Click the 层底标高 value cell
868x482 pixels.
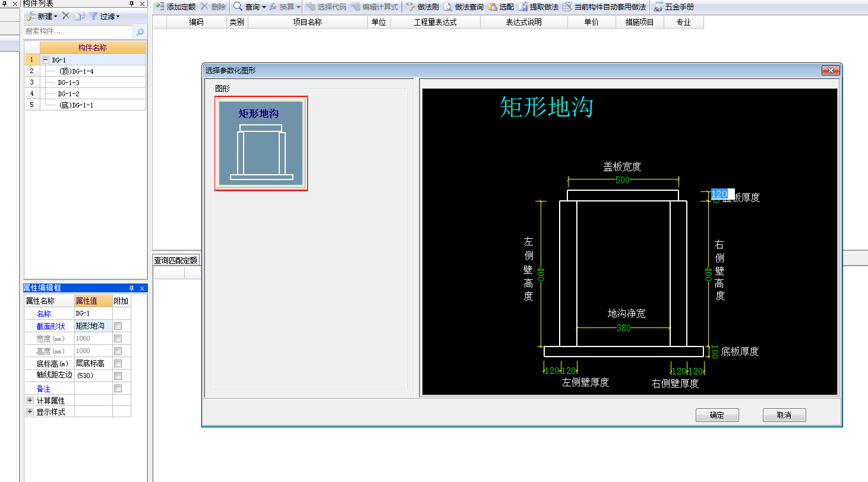point(93,364)
